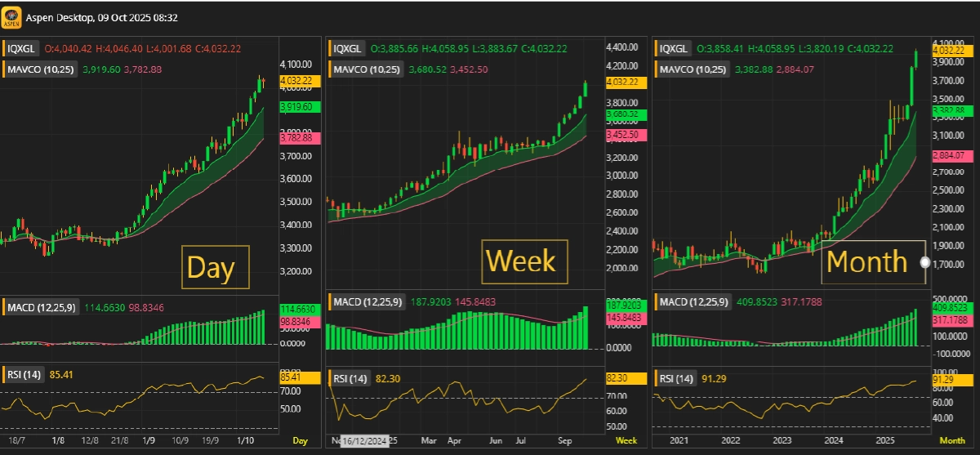Click the 'Month' timeframe label on the time axis
This screenshot has height=455, width=980.
point(952,441)
